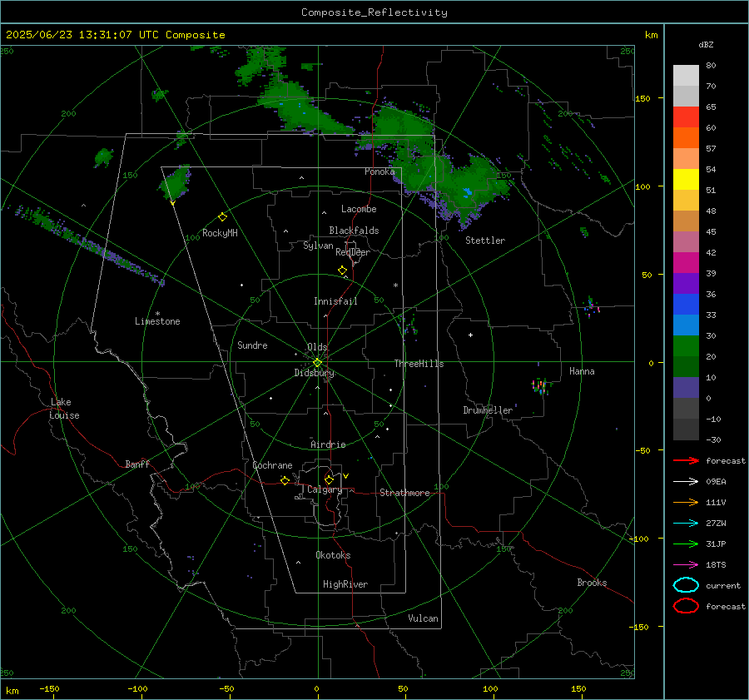Viewport: 749px width, 700px height.
Task: Select the bright green 30 dBZ swatch
Action: click(x=686, y=346)
